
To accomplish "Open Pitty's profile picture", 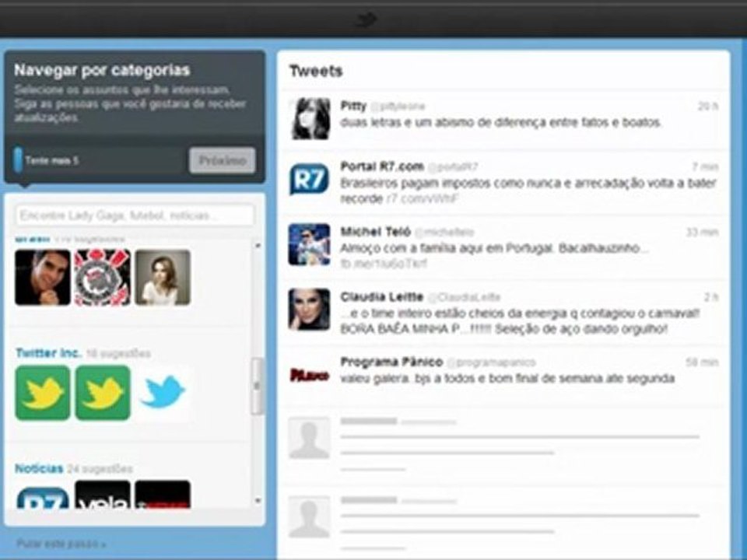I will pyautogui.click(x=310, y=118).
